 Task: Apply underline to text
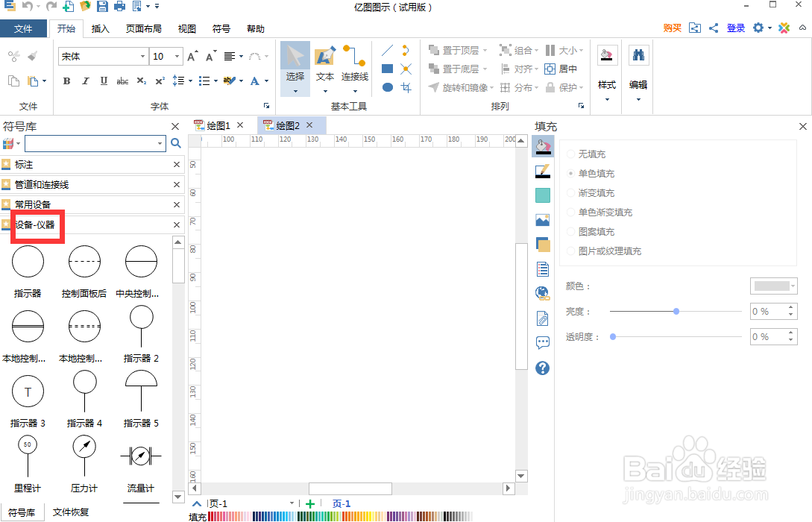click(104, 81)
